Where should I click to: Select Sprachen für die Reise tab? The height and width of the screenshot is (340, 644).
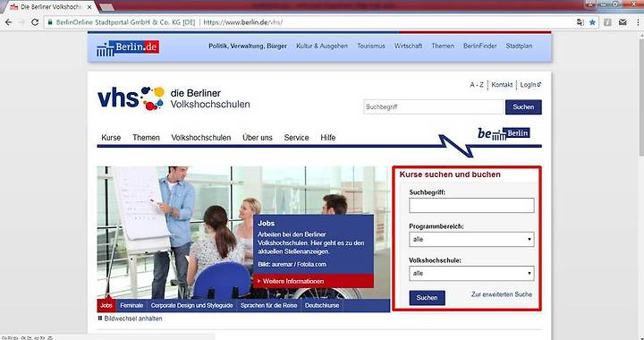point(268,305)
